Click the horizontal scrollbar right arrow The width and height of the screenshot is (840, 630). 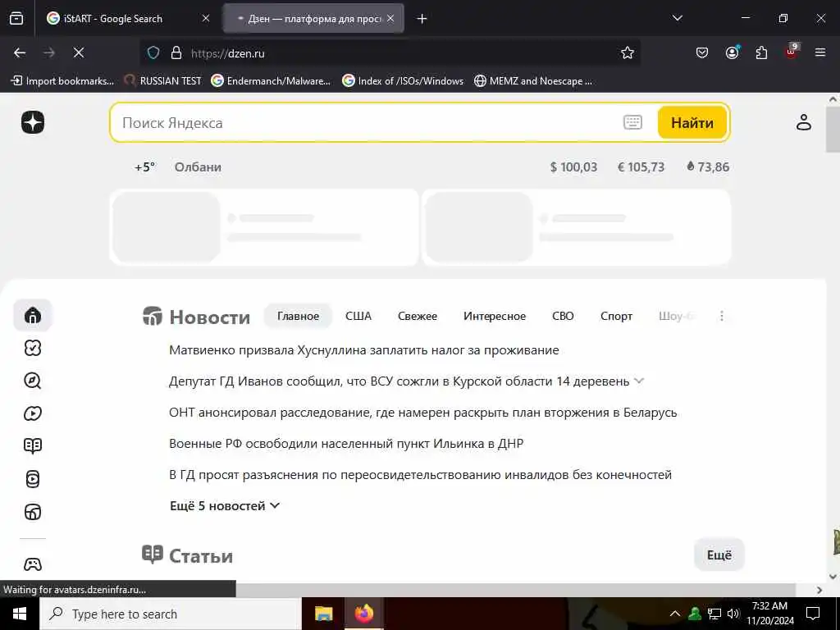click(x=819, y=590)
